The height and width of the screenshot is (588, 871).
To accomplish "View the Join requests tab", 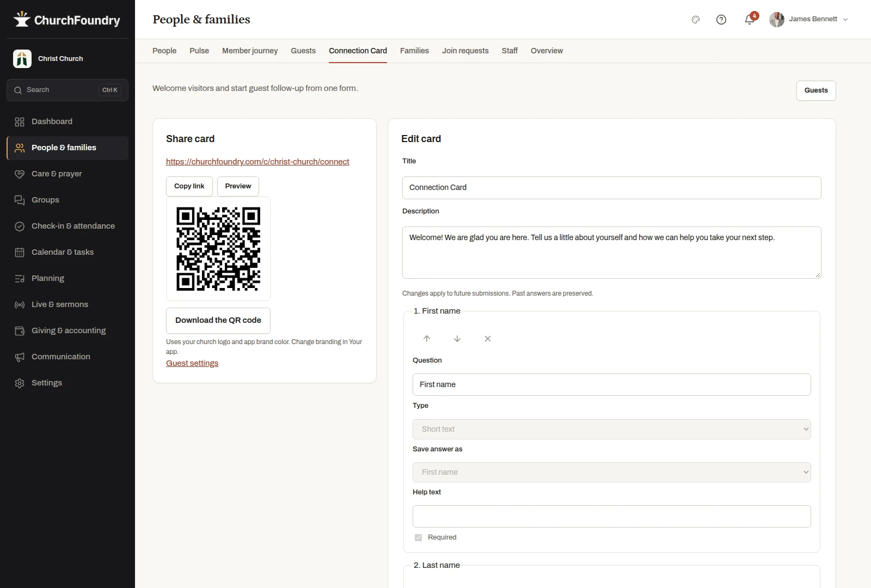I will 465,51.
